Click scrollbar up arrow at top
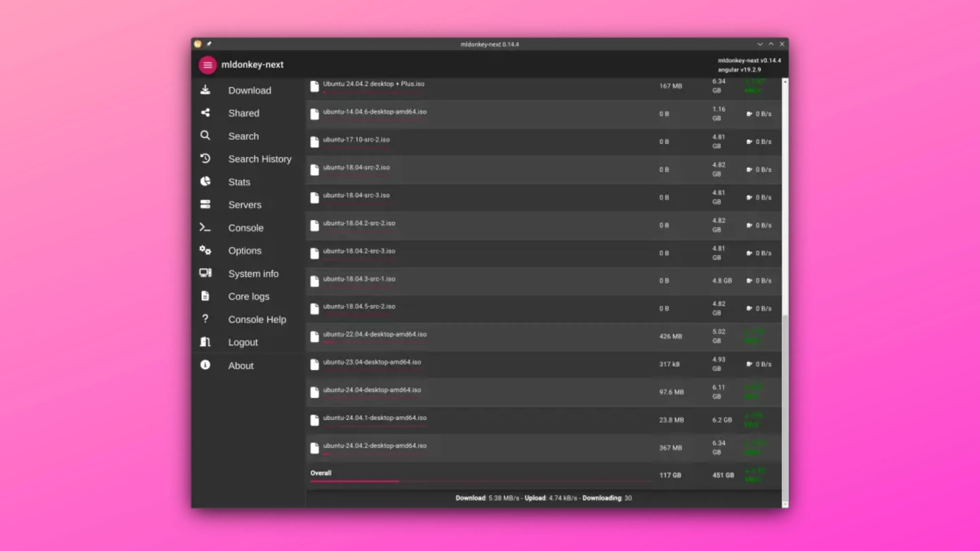Image resolution: width=980 pixels, height=551 pixels. pos(785,82)
